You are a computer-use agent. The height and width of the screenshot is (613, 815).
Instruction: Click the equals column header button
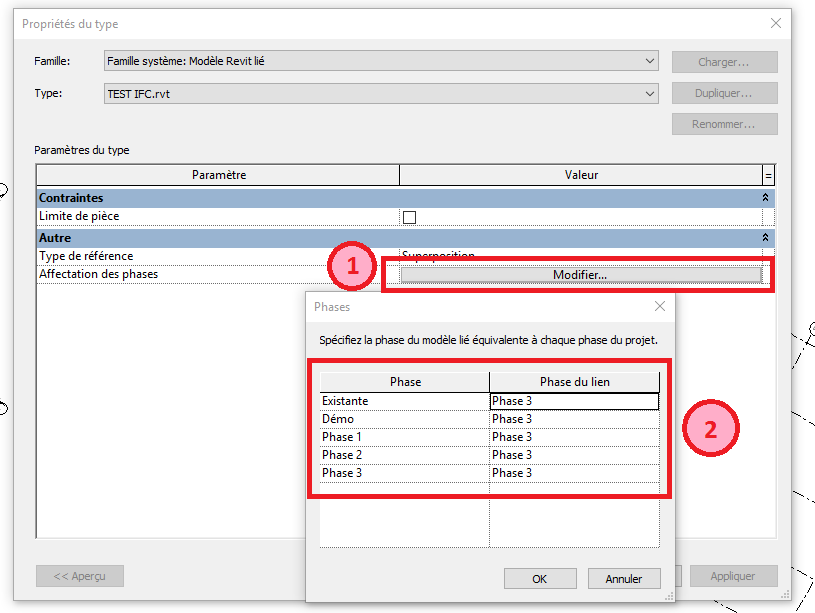tap(768, 175)
